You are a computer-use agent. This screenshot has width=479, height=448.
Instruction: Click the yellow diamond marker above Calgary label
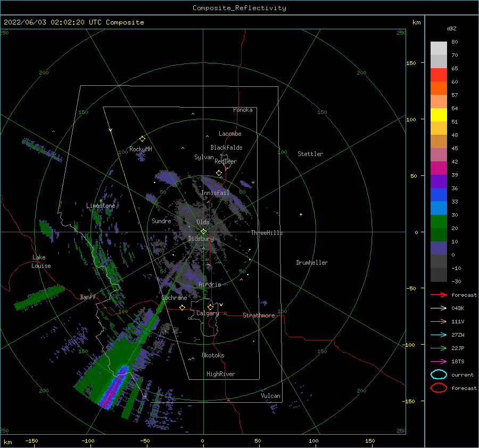[210, 307]
